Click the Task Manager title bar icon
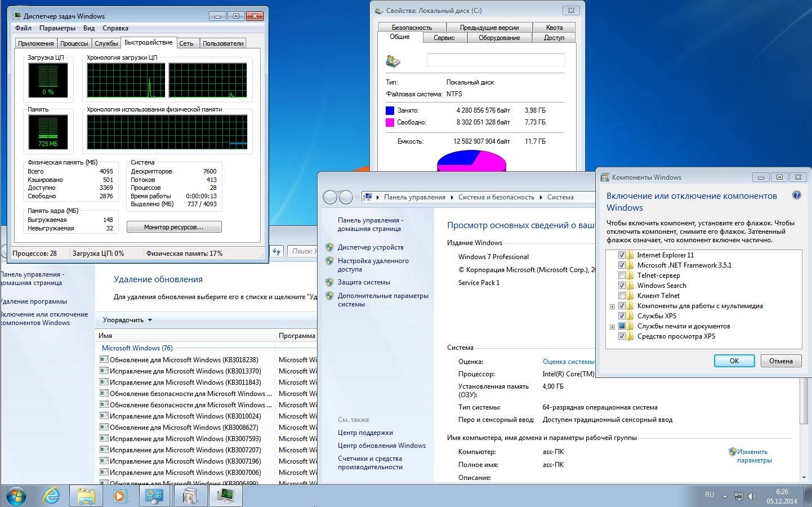Screen dimensions: 812x507 pyautogui.click(x=17, y=16)
